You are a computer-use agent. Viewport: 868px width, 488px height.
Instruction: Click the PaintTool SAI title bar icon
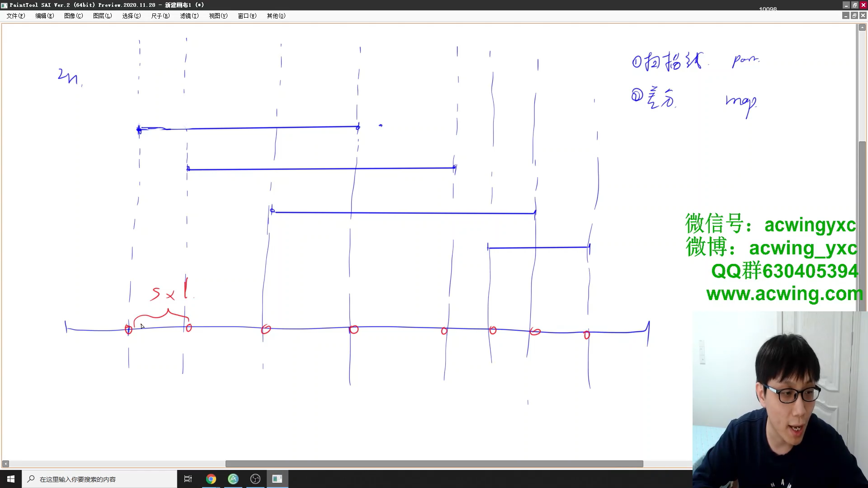4,5
